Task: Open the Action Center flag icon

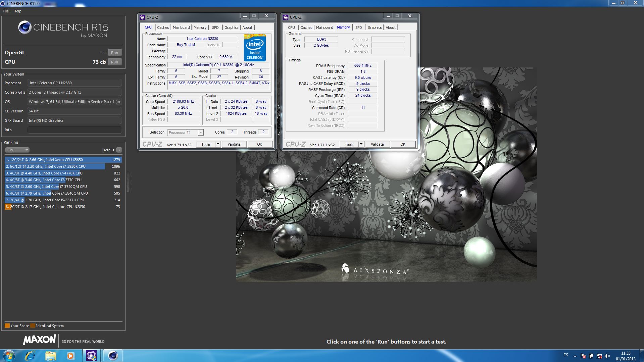Action: [583, 356]
